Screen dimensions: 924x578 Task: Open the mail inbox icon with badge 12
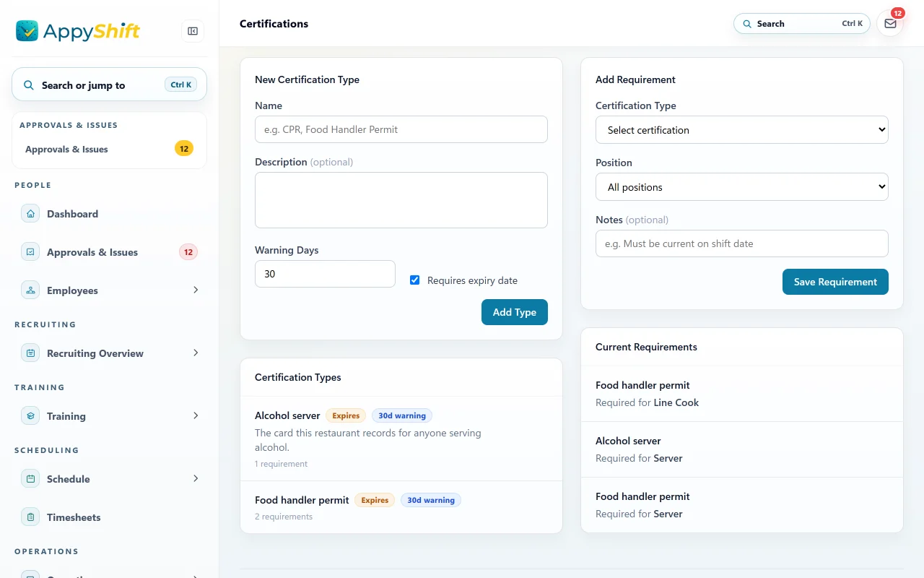(890, 24)
